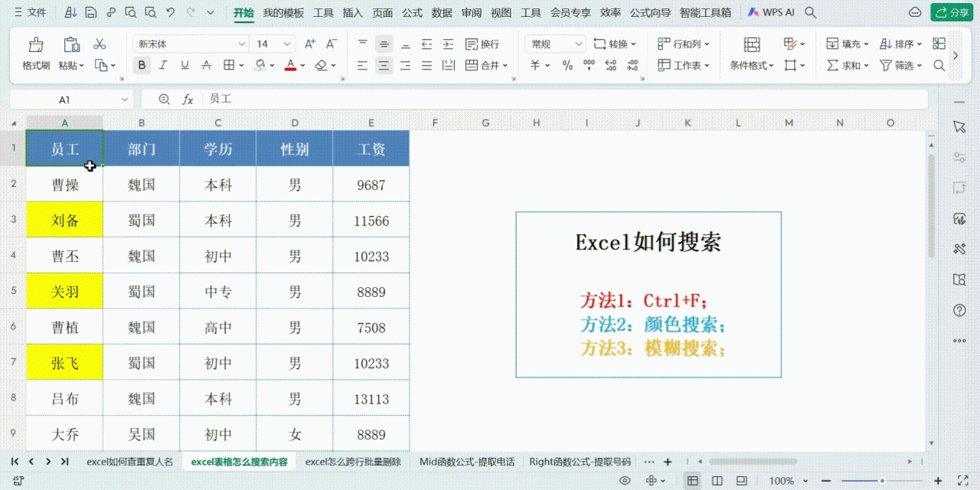Switch to the 插入 (Insert) ribbon tab
Image resolution: width=980 pixels, height=490 pixels.
click(x=353, y=12)
